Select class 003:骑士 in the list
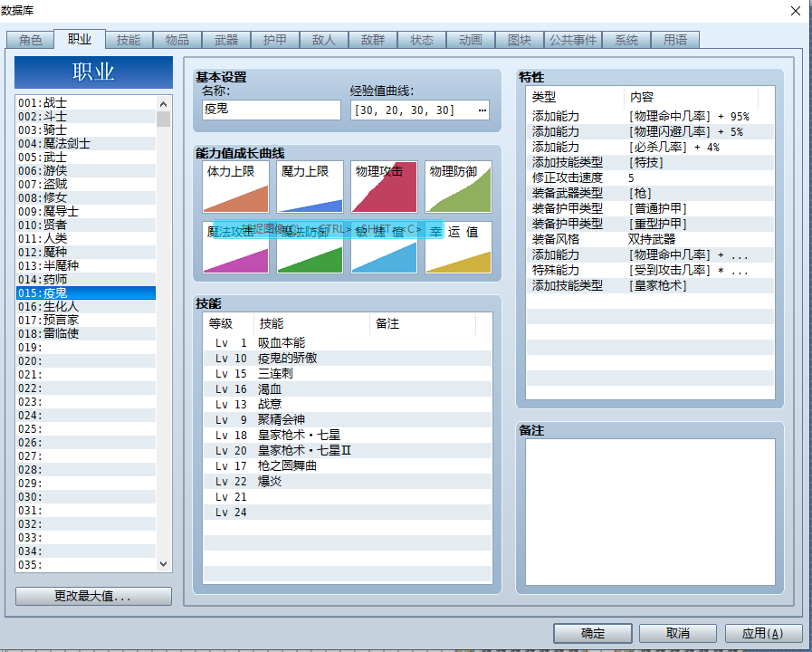The width and height of the screenshot is (812, 652). (x=86, y=129)
